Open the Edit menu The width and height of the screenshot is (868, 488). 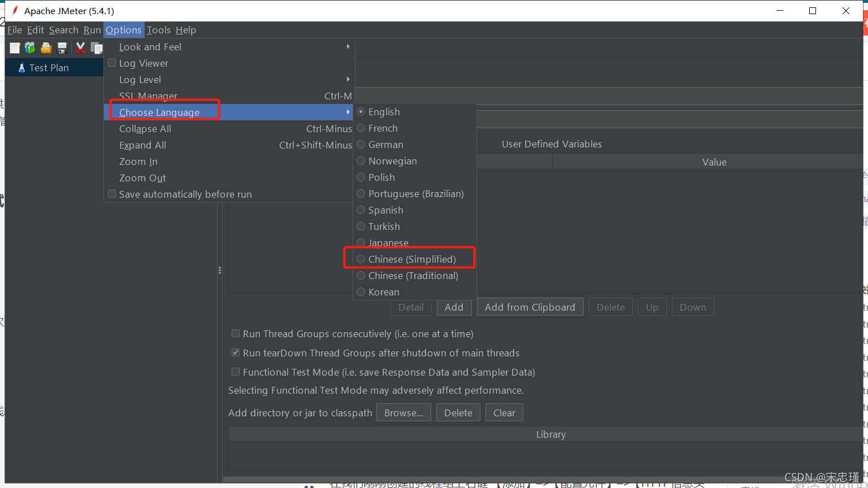(x=36, y=30)
